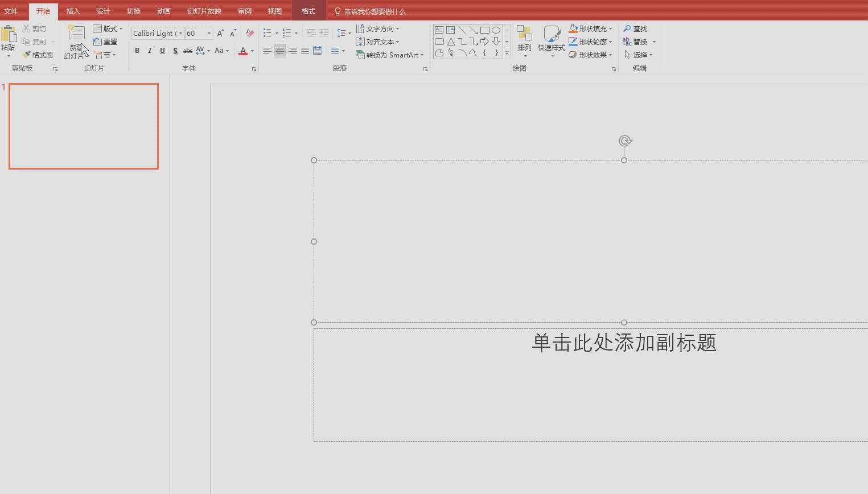
Task: Select slide 1 thumbnail in the panel
Action: (84, 126)
